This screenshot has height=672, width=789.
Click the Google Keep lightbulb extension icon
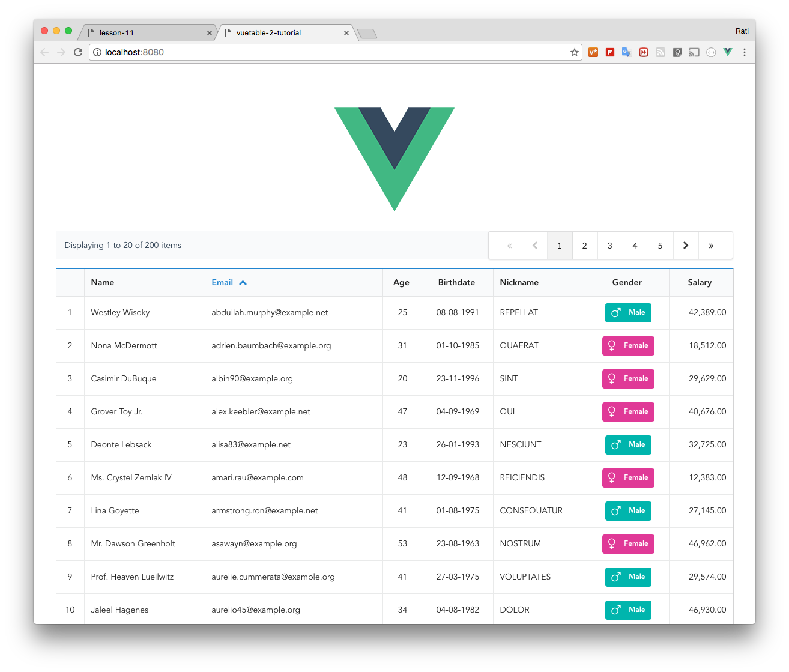(x=677, y=52)
